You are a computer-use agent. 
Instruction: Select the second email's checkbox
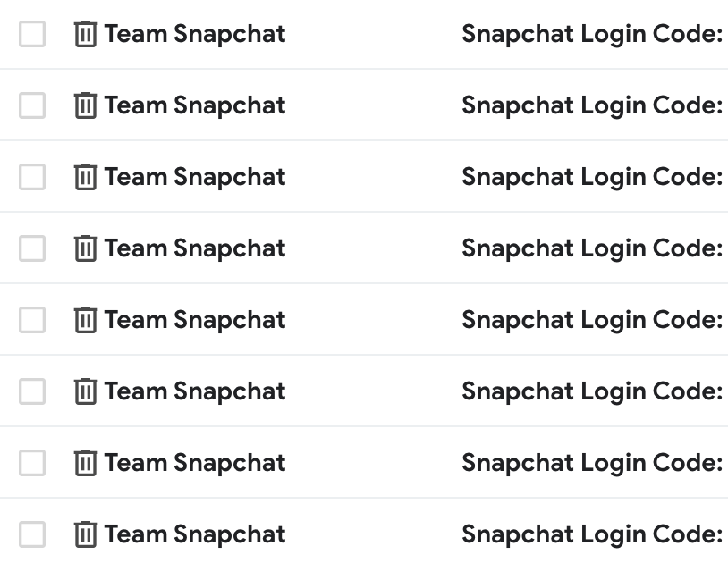click(32, 105)
